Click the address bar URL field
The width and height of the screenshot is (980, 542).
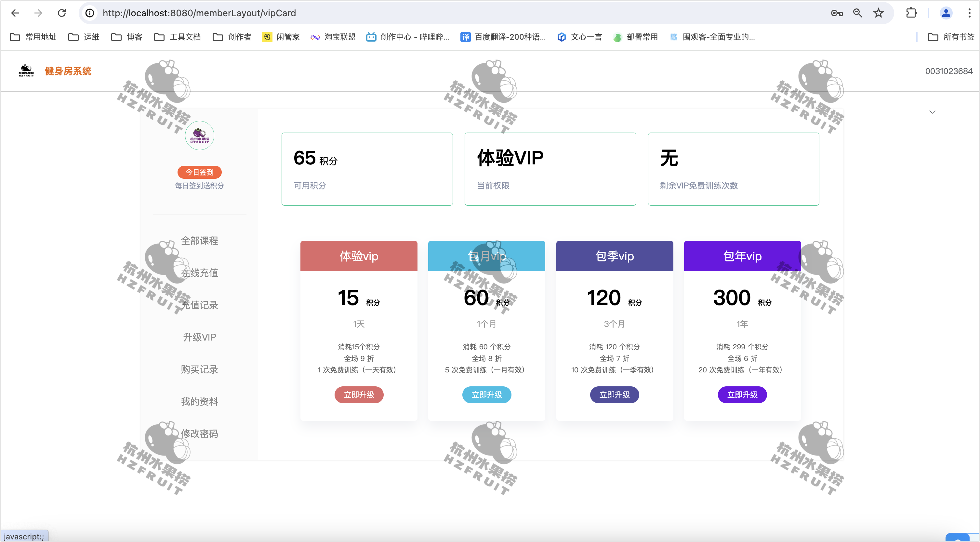tap(457, 13)
